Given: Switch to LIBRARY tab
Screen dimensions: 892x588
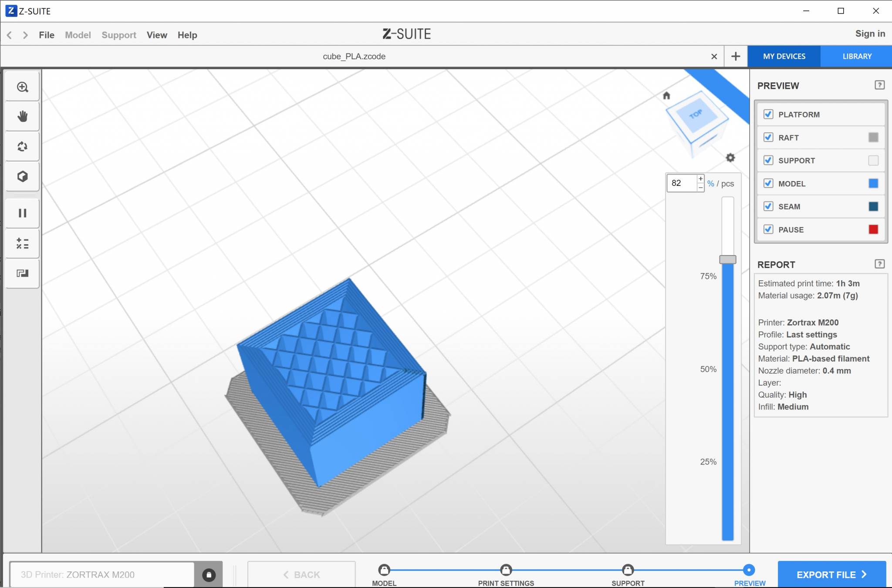Looking at the screenshot, I should [857, 56].
